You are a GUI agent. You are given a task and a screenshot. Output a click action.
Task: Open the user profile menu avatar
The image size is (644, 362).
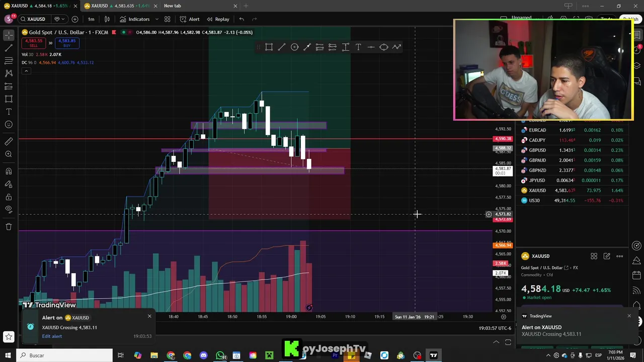(9, 19)
